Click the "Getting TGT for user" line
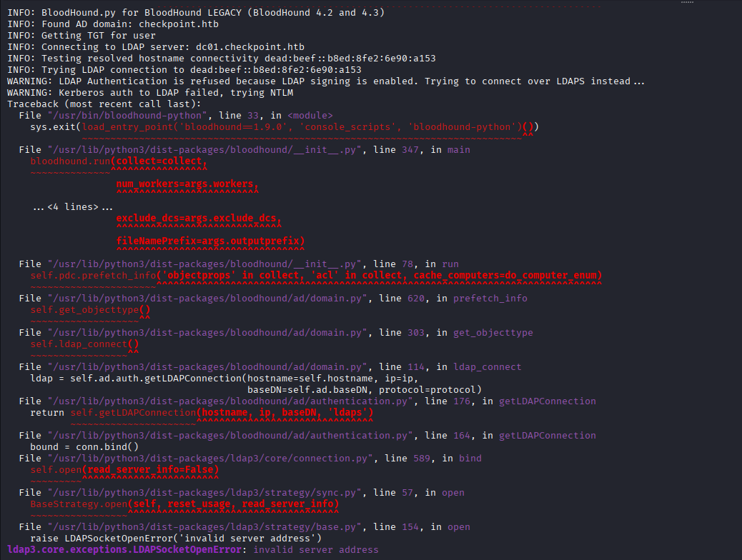Viewport: 742px width, 560px height. pos(81,36)
